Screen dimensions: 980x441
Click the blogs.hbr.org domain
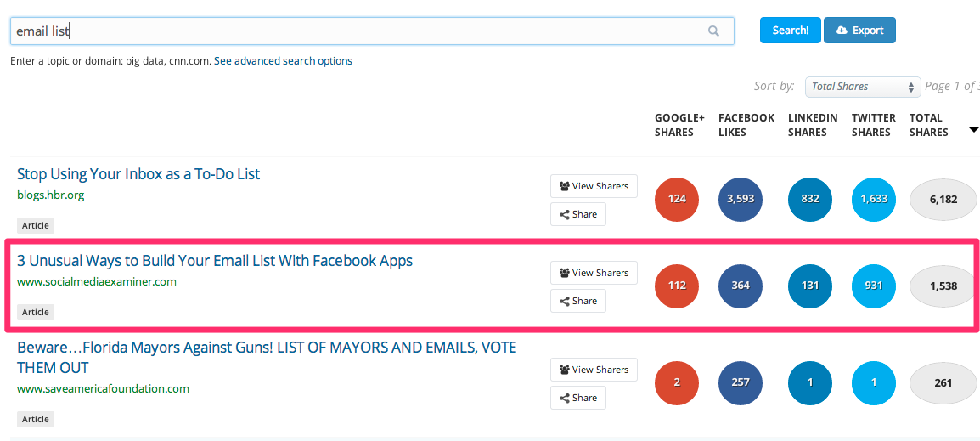pos(51,195)
